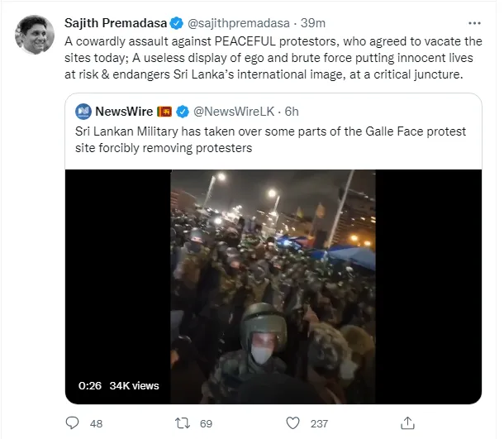Click the 69 retweets count
This screenshot has width=504, height=439.
pyautogui.click(x=206, y=423)
